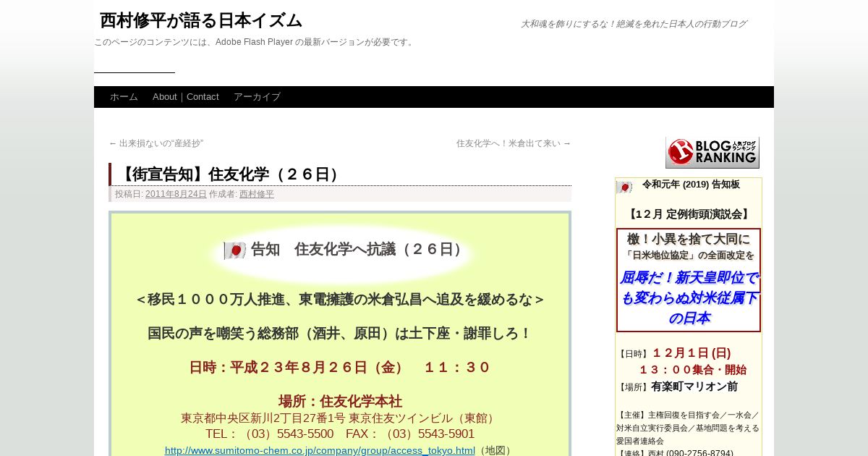Click the text 【１２月 定例街頭演説会】
The width and height of the screenshot is (868, 456).
point(689,214)
